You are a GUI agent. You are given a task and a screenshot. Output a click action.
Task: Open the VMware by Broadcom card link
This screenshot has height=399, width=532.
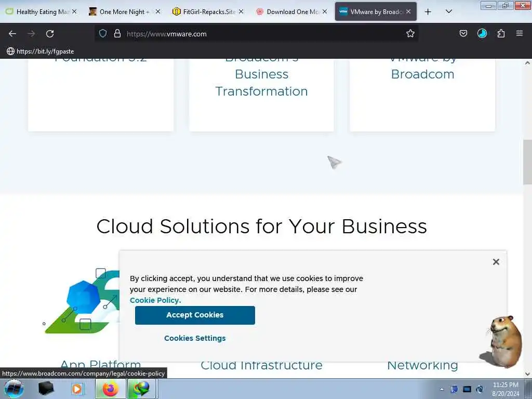point(422,68)
